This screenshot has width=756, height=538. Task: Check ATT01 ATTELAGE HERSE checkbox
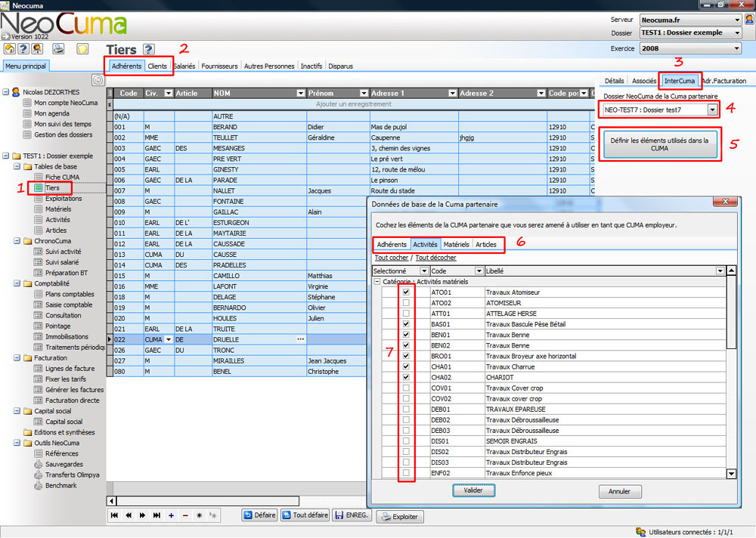(406, 314)
